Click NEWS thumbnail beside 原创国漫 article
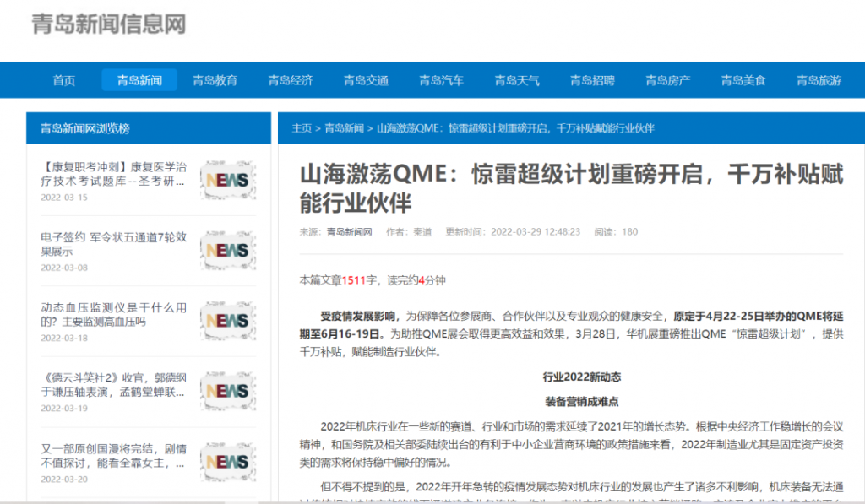The image size is (865, 504). click(228, 462)
